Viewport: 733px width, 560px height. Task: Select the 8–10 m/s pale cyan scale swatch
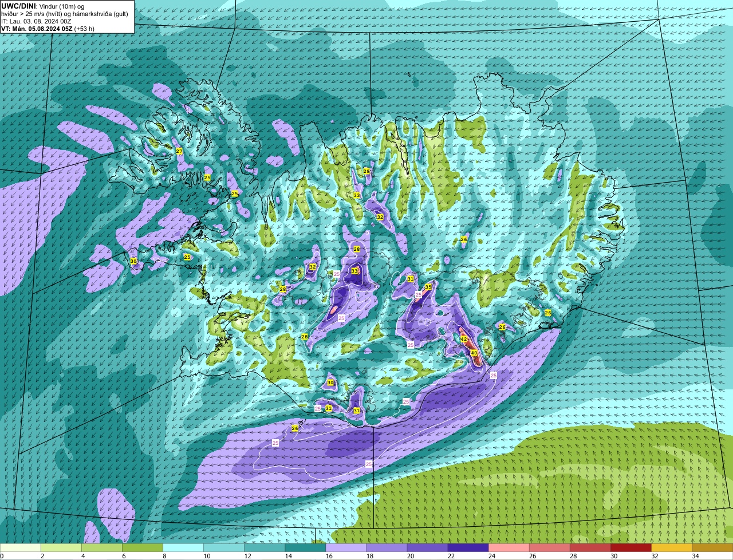tap(183, 547)
